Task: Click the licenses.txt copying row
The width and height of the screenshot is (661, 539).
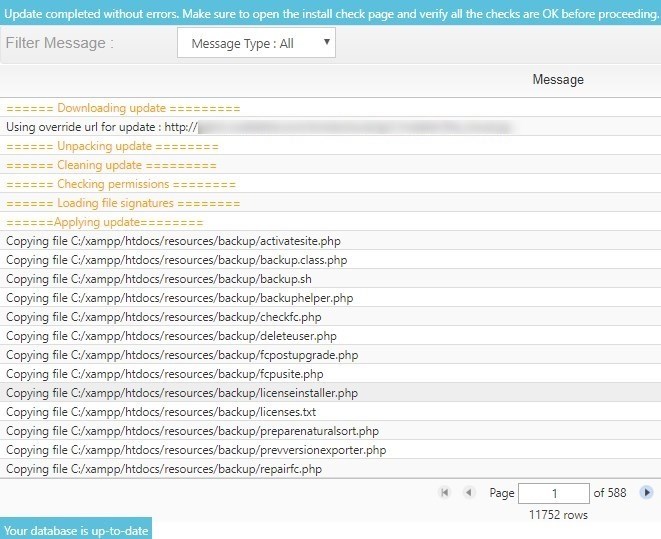Action: 161,412
